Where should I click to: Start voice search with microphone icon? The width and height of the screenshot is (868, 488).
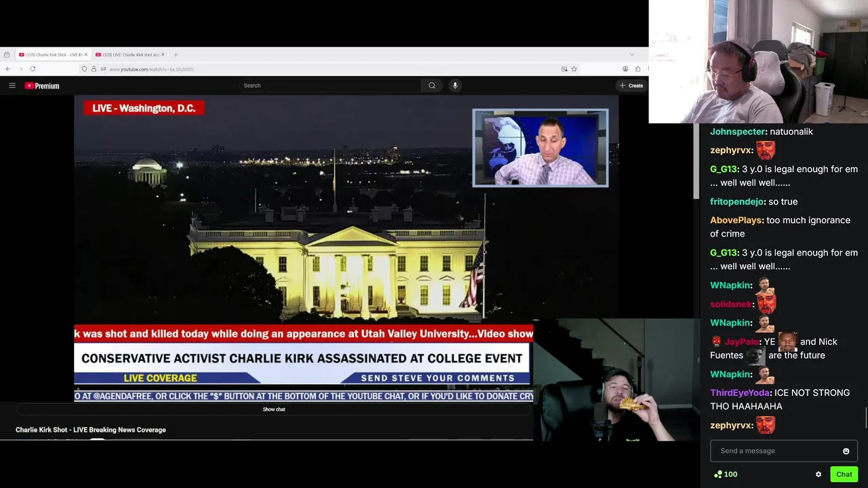pos(455,85)
